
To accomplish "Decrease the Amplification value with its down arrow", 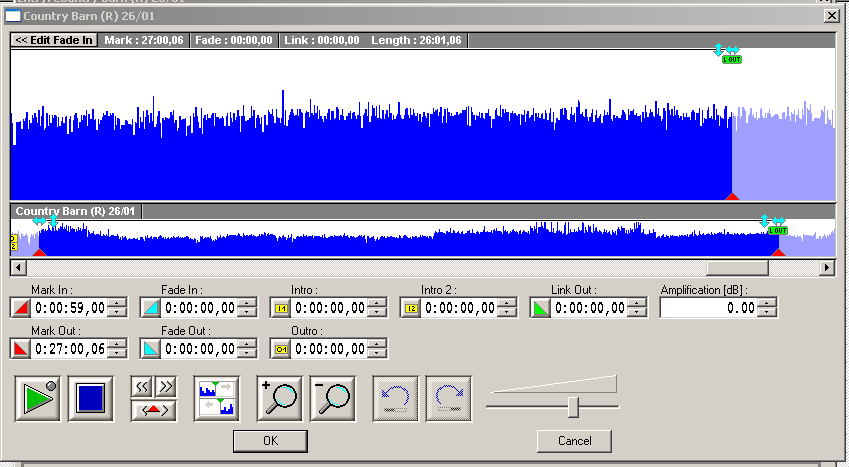I will tap(767, 313).
